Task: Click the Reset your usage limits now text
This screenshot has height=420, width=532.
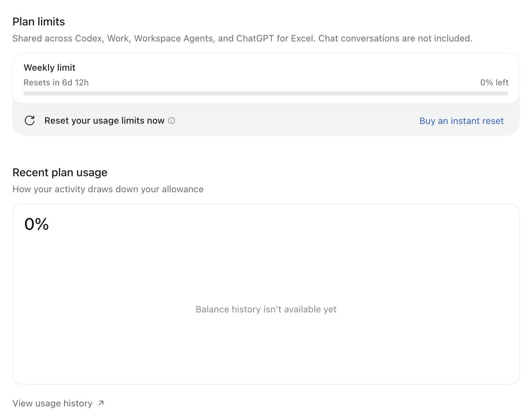Action: point(105,121)
